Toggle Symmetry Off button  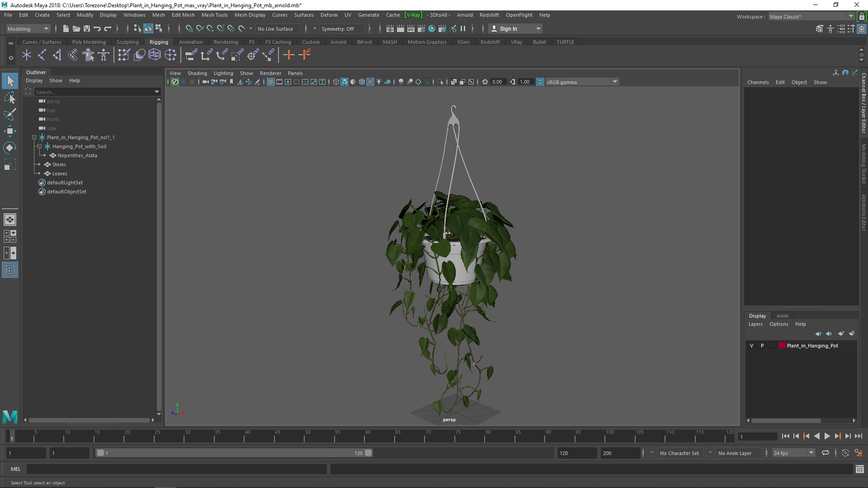coord(338,28)
